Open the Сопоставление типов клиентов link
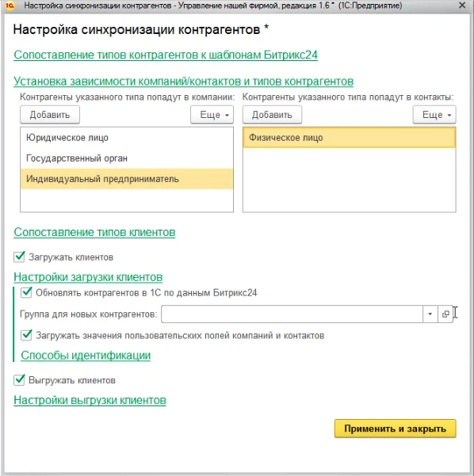The height and width of the screenshot is (476, 474). point(94,232)
